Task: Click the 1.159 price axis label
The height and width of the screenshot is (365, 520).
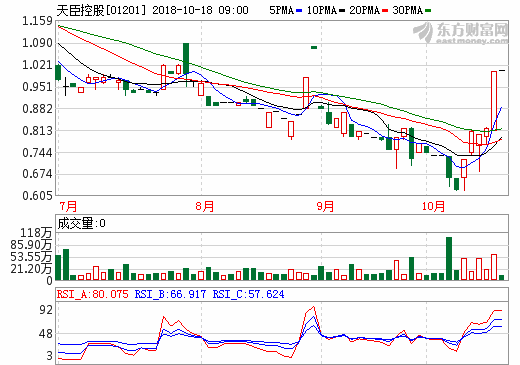Action: click(x=37, y=21)
